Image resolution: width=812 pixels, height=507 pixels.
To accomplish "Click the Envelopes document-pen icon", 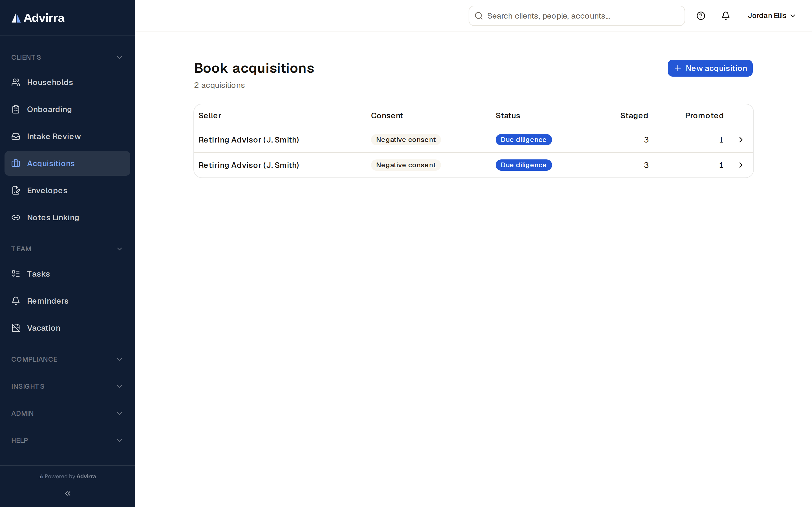I will (16, 190).
